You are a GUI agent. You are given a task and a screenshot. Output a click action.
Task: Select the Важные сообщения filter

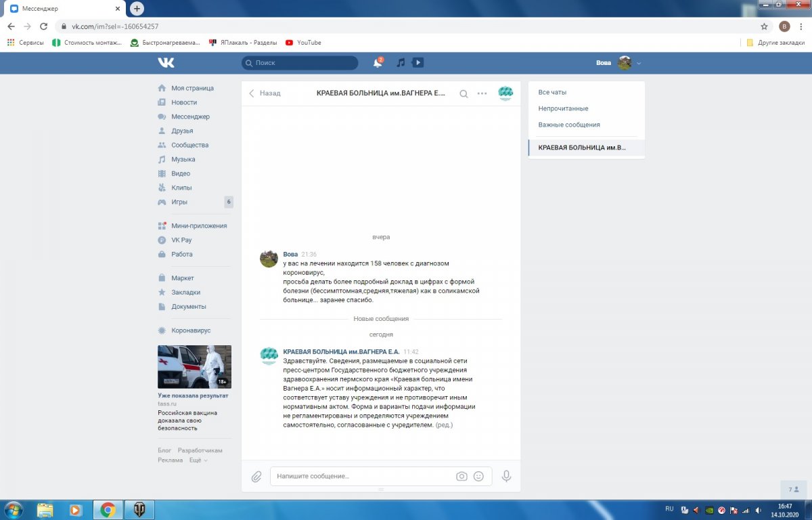point(568,125)
